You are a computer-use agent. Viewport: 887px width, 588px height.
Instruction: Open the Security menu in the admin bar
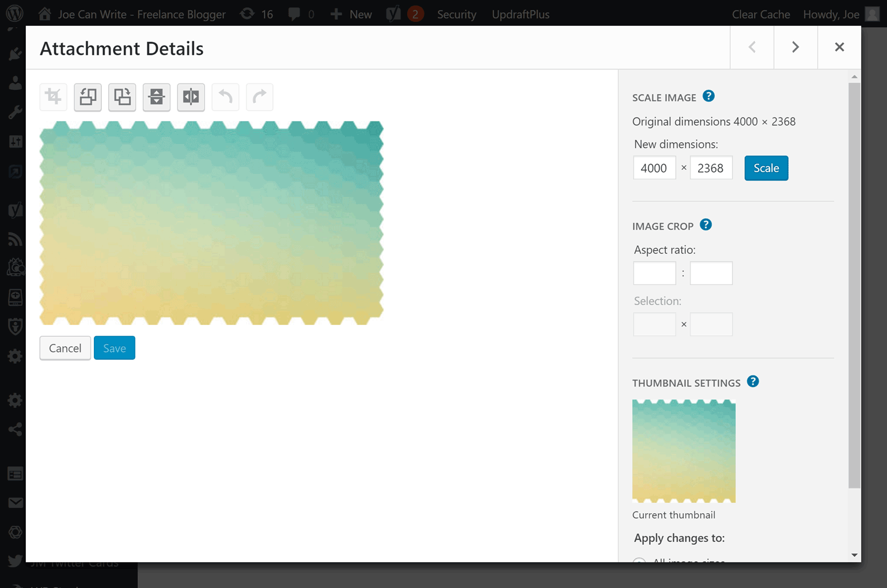pos(456,14)
